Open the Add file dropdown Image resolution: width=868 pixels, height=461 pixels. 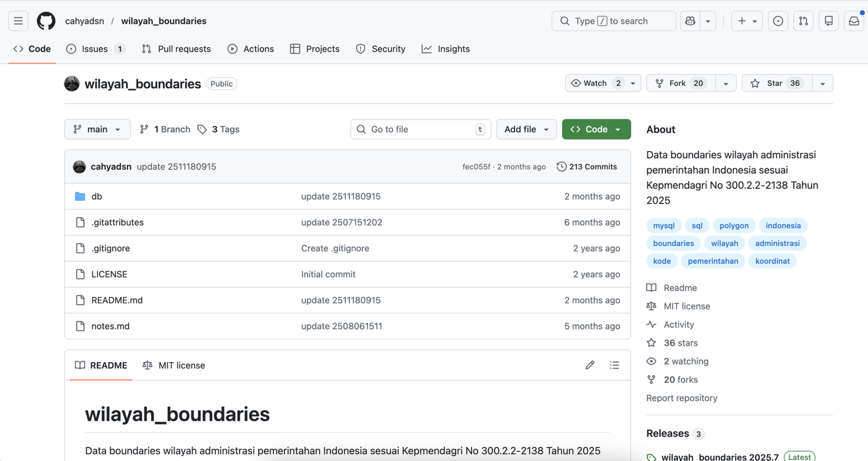[526, 129]
